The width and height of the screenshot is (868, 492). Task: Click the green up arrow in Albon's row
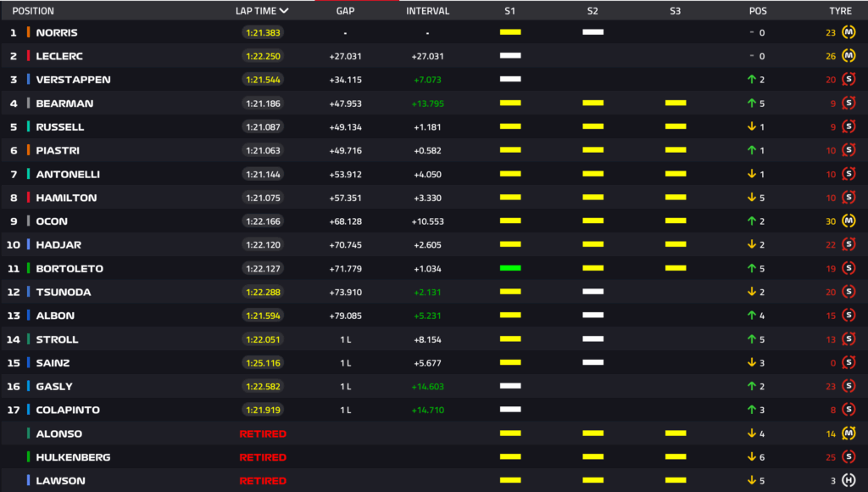pyautogui.click(x=752, y=316)
